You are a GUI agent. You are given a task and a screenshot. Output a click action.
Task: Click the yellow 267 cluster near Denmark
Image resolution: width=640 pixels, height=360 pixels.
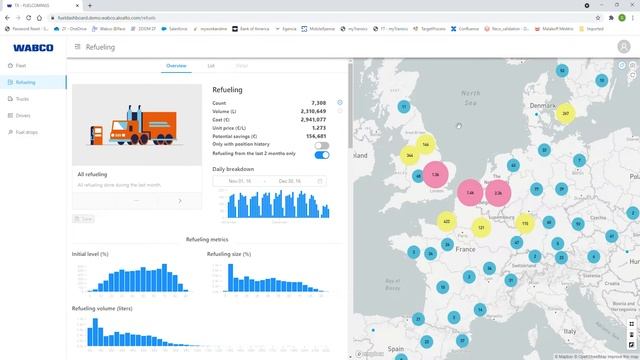coord(565,113)
